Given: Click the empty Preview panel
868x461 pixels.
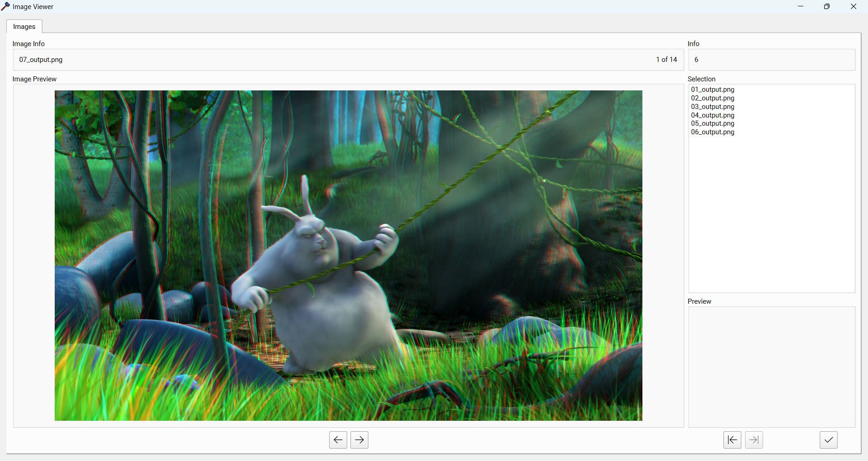Looking at the screenshot, I should point(772,367).
